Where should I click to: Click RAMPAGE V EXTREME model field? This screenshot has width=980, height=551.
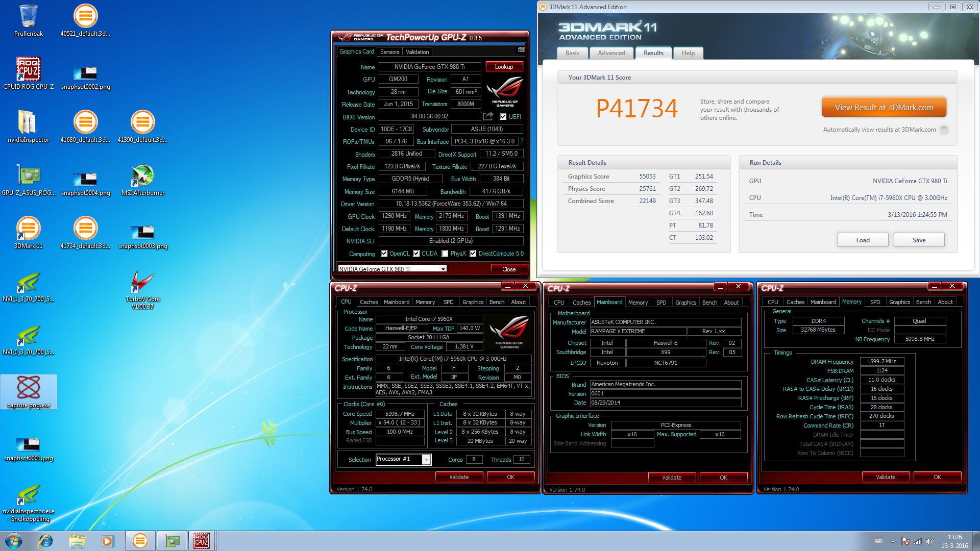point(638,332)
